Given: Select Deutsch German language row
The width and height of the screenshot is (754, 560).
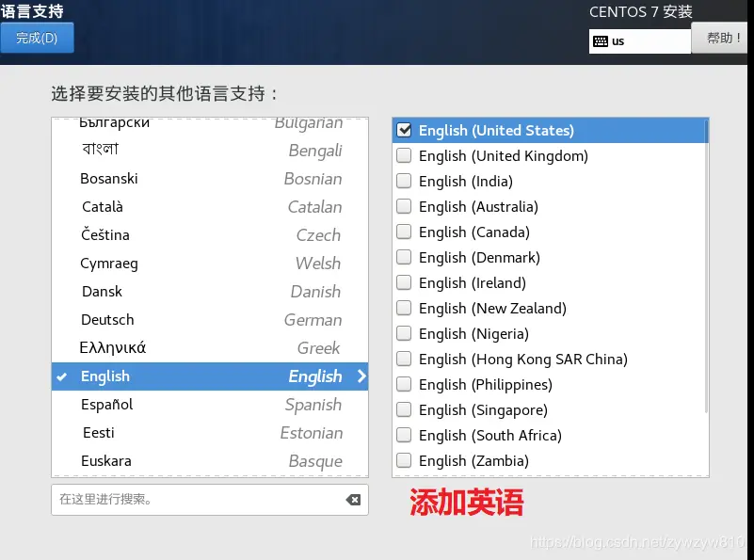Looking at the screenshot, I should [x=210, y=320].
